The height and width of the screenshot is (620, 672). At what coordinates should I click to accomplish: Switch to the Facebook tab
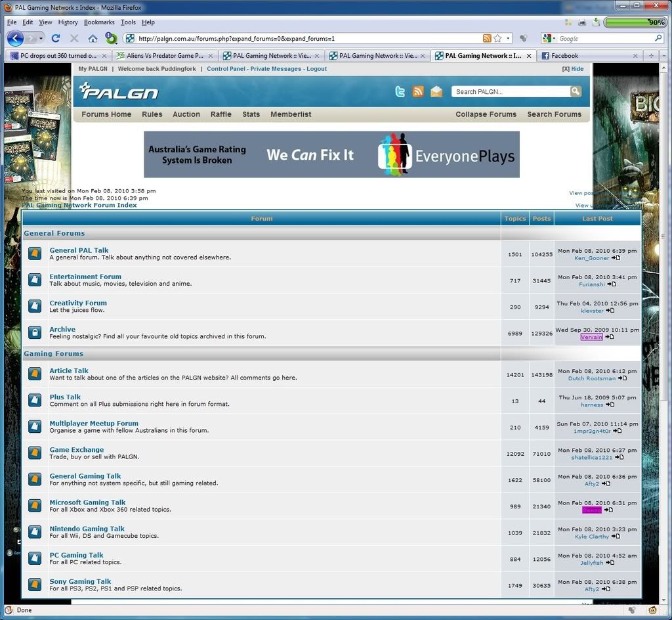point(590,56)
